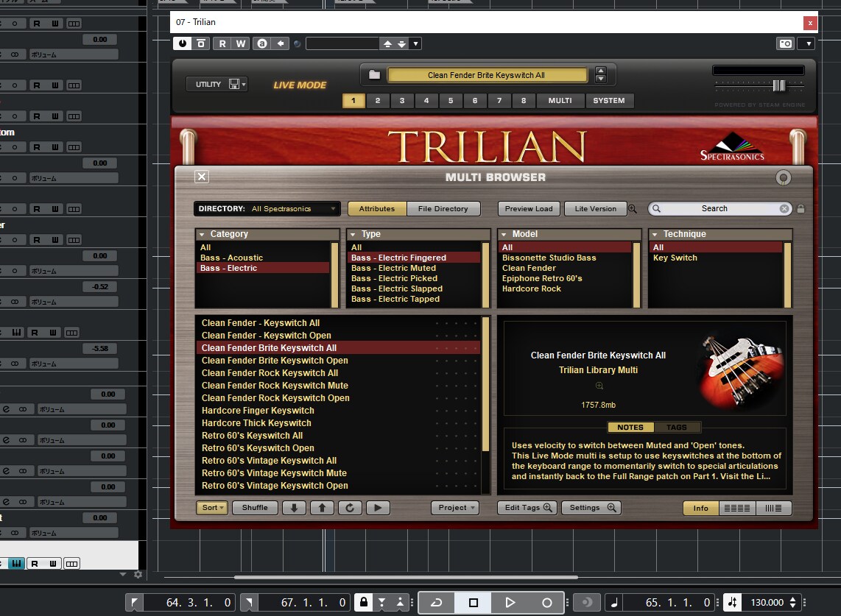Toggle the plugin Read automation R button
This screenshot has height=616, width=841.
pos(222,43)
